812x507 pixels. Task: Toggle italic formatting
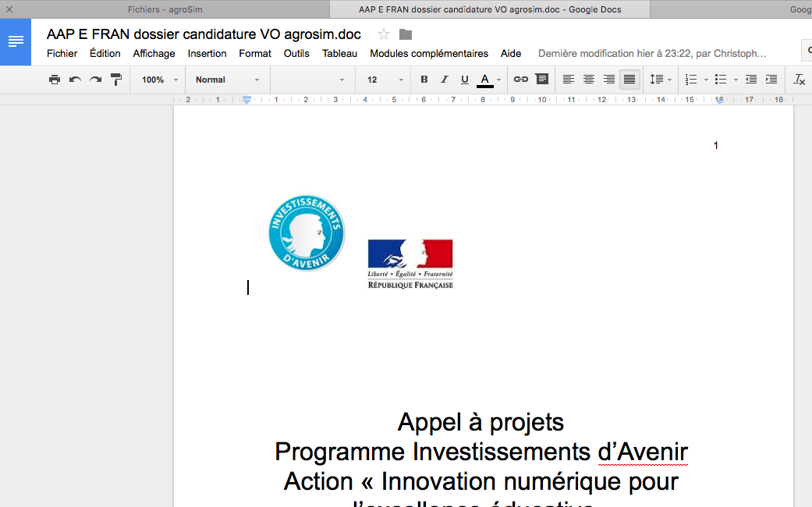pyautogui.click(x=445, y=80)
